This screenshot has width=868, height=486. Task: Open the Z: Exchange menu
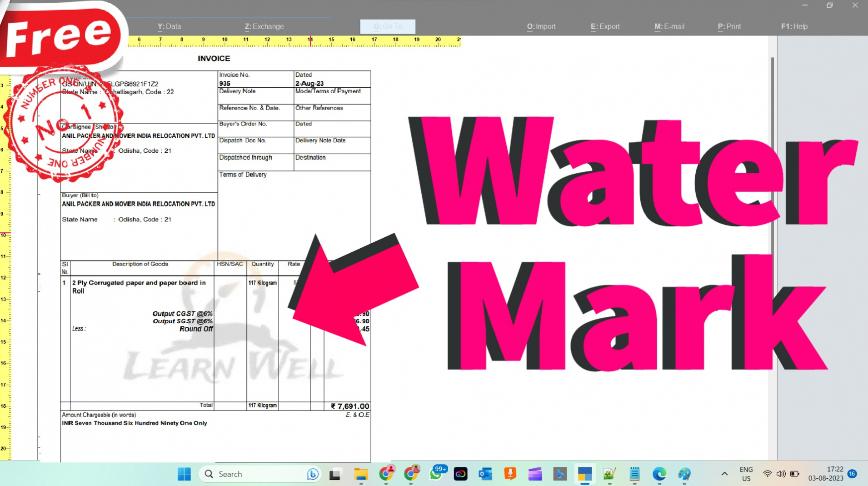click(264, 26)
